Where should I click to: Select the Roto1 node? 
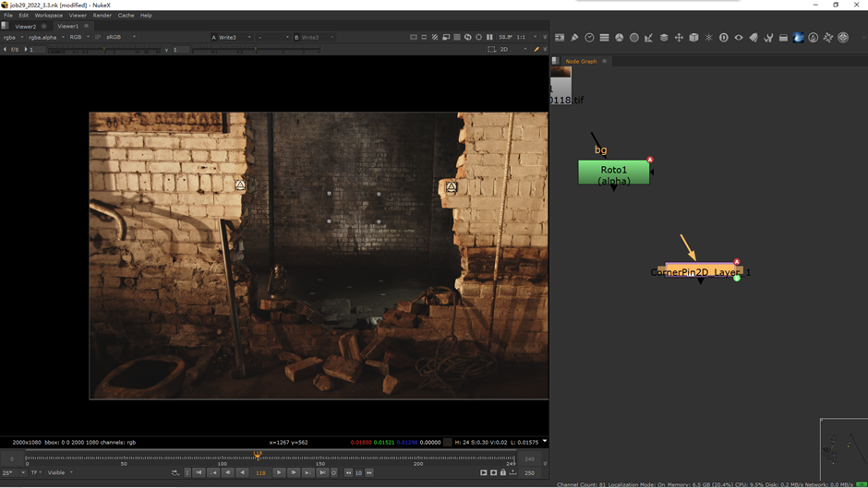click(613, 173)
